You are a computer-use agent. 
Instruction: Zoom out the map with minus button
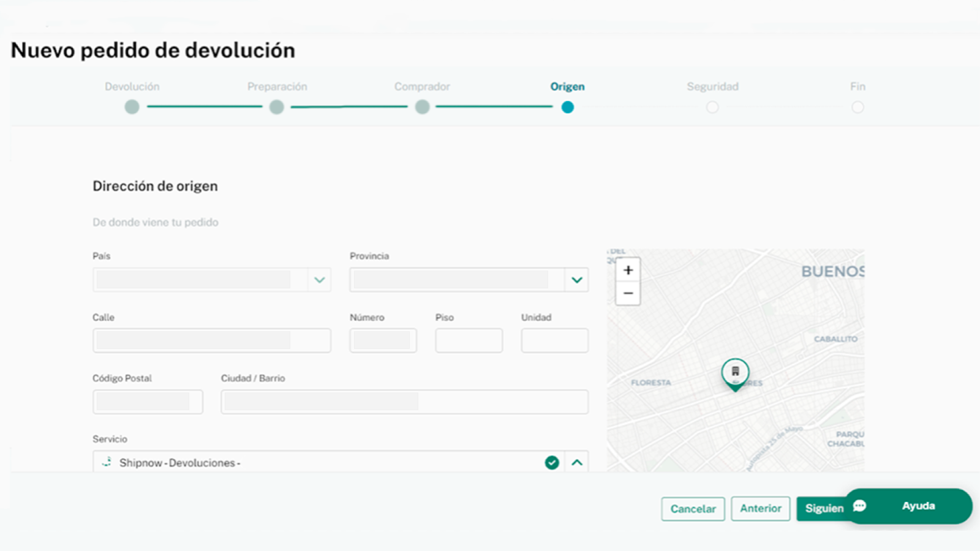click(x=628, y=293)
